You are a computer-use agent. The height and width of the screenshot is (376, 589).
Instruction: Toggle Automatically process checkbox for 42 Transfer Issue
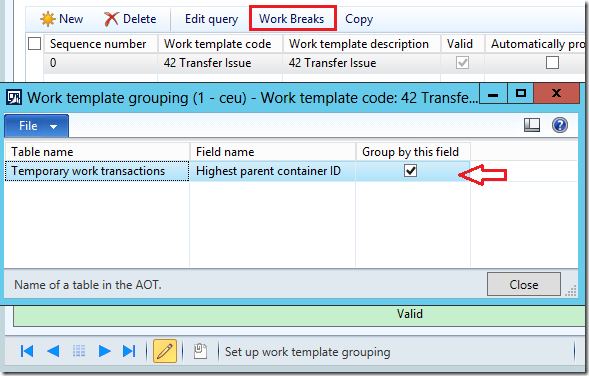(552, 62)
